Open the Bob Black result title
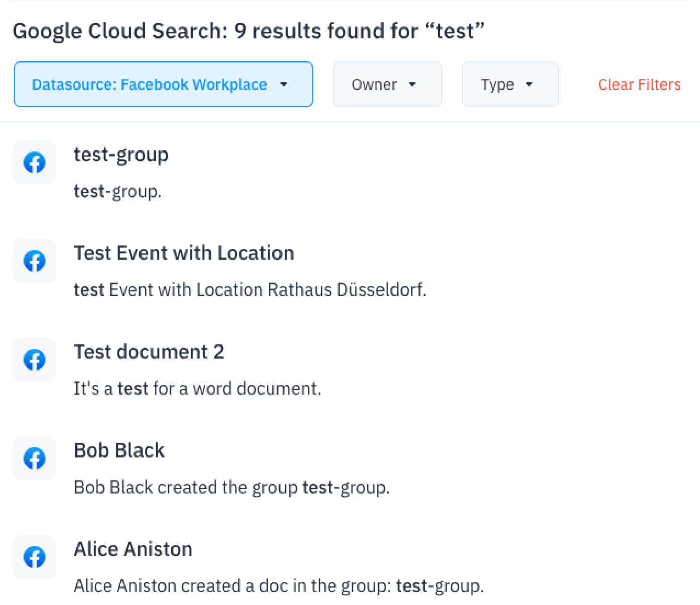Image resolution: width=700 pixels, height=605 pixels. (x=119, y=450)
